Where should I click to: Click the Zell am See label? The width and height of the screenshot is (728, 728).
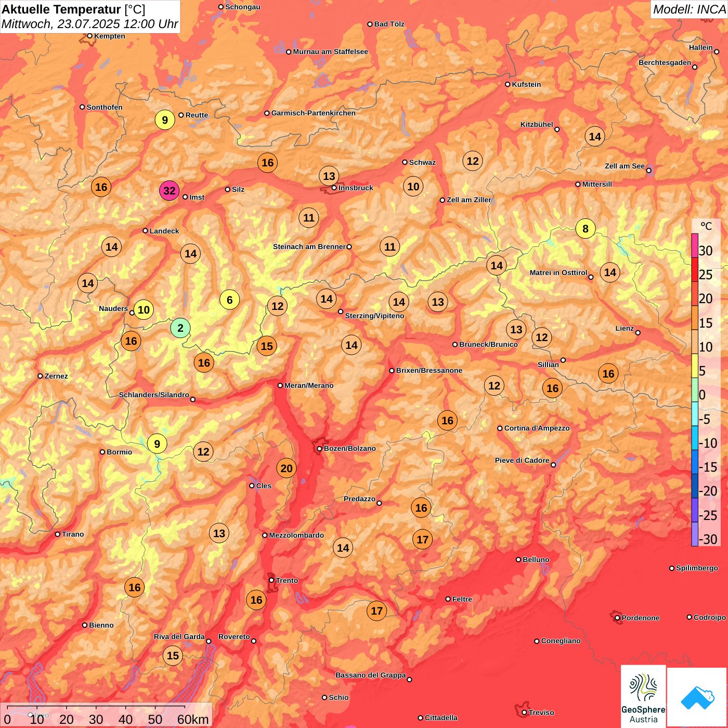pos(625,166)
